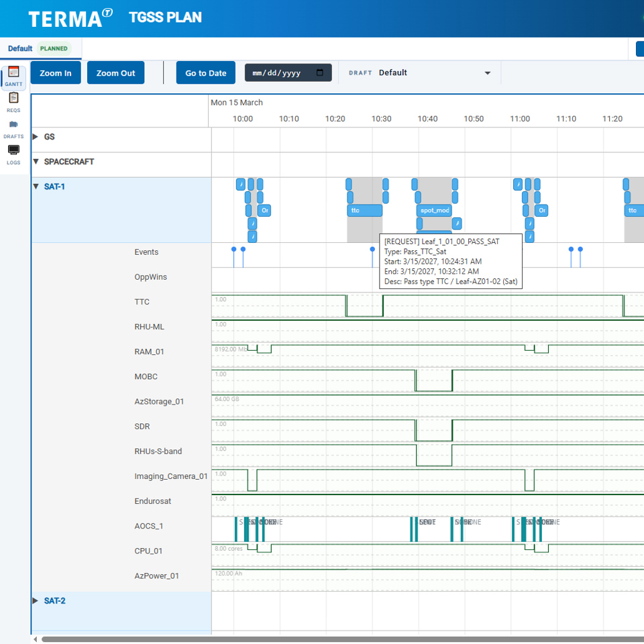644x644 pixels.
Task: Click the Zoom Out button
Action: click(115, 72)
